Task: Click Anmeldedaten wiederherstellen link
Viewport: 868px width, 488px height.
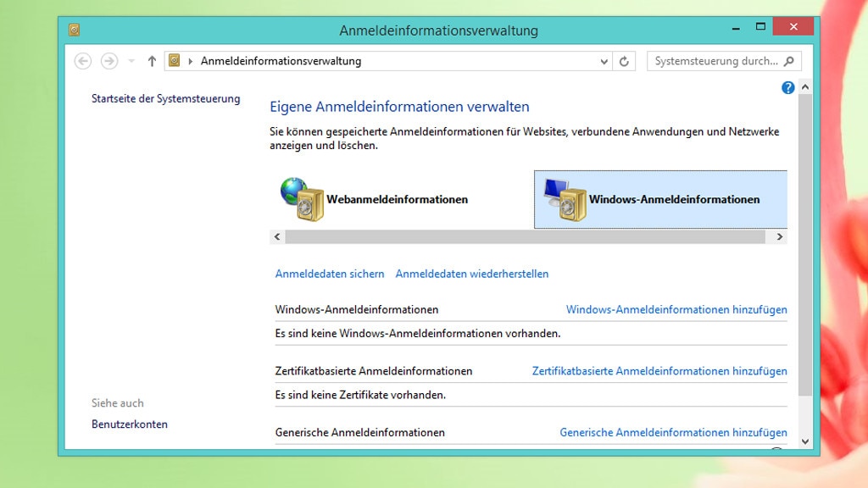Action: coord(471,274)
